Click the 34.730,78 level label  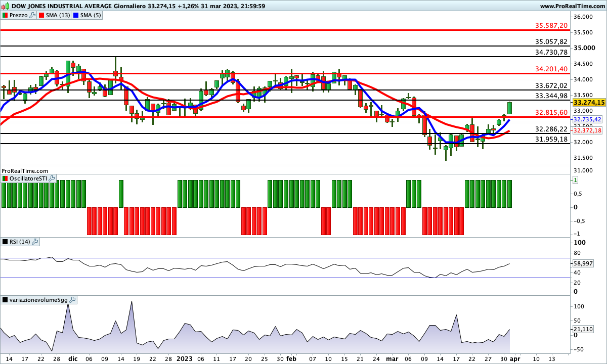coord(551,52)
